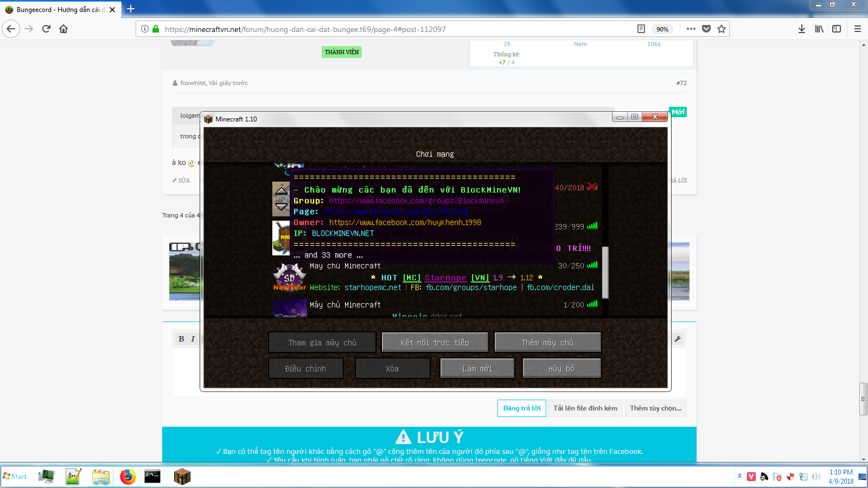Click the red V tray icon
Image resolution: width=868 pixels, height=488 pixels.
pyautogui.click(x=751, y=477)
